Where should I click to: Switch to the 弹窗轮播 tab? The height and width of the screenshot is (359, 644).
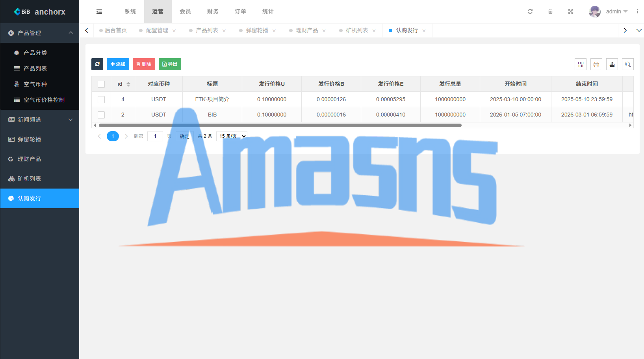pyautogui.click(x=257, y=30)
